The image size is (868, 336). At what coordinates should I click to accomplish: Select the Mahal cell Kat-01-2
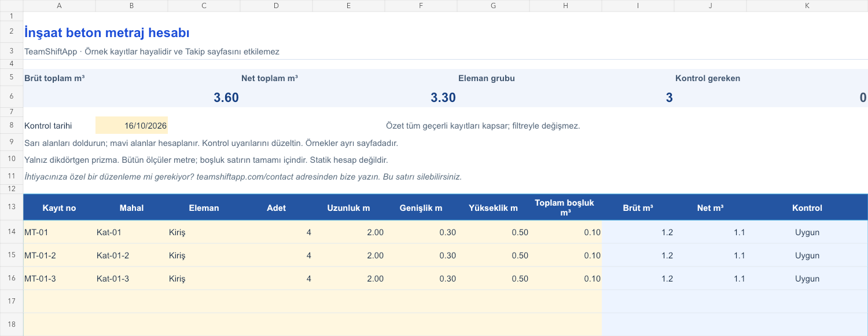[x=131, y=255]
